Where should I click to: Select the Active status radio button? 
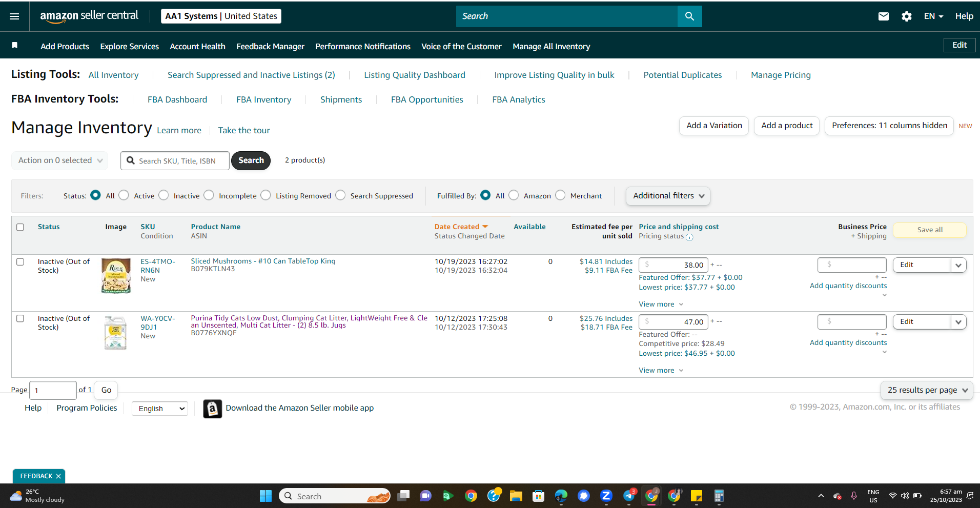click(124, 195)
